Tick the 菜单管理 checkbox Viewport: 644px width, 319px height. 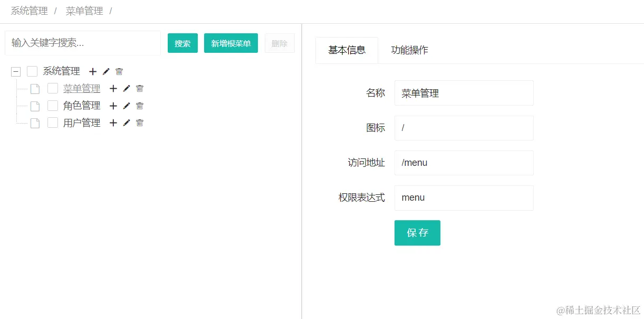click(53, 89)
